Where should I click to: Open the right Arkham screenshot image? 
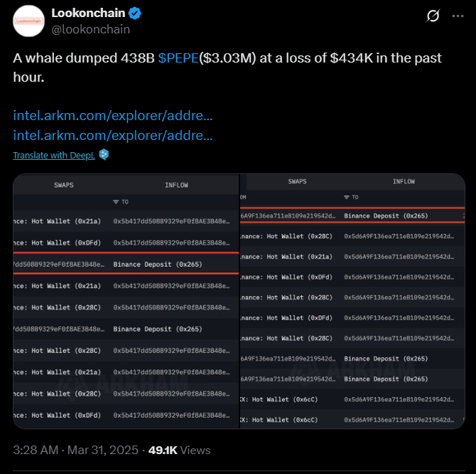click(352, 301)
